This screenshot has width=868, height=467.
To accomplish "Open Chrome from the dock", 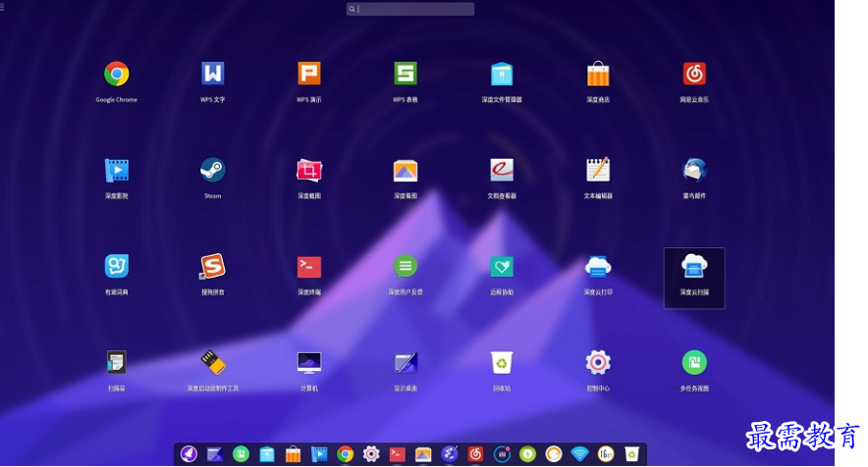I will click(345, 454).
